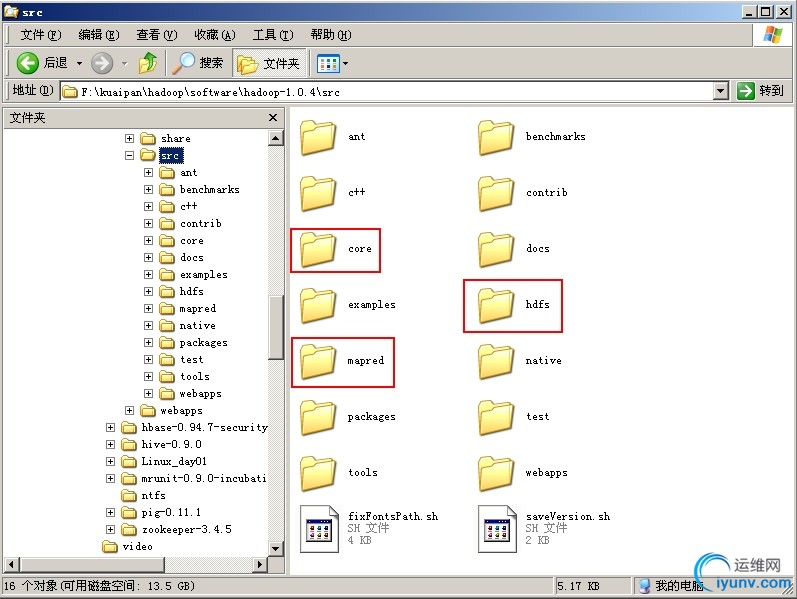The width and height of the screenshot is (797, 599).
Task: Open the Edit (编辑) menu
Action: pyautogui.click(x=99, y=35)
